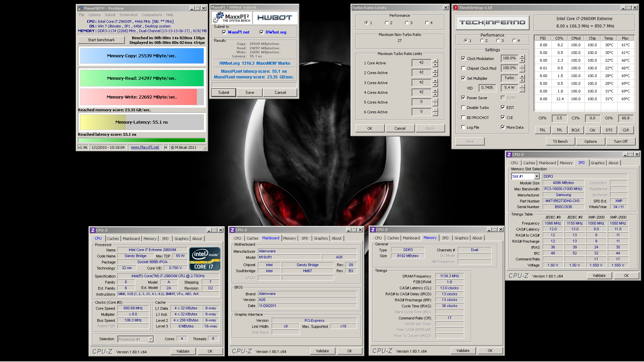This screenshot has width=644, height=362.
Task: Increase Clock Modulation percentage in ThrottleStop
Action: (522, 57)
